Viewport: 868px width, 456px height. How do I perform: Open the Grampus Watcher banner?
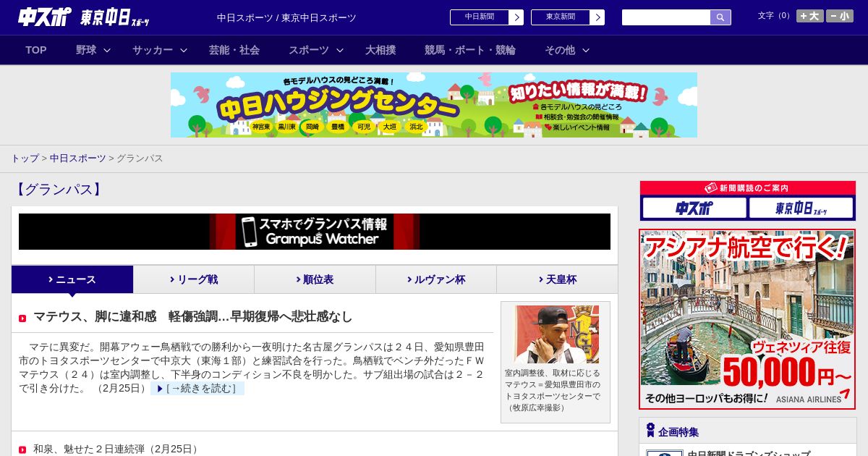click(x=315, y=232)
